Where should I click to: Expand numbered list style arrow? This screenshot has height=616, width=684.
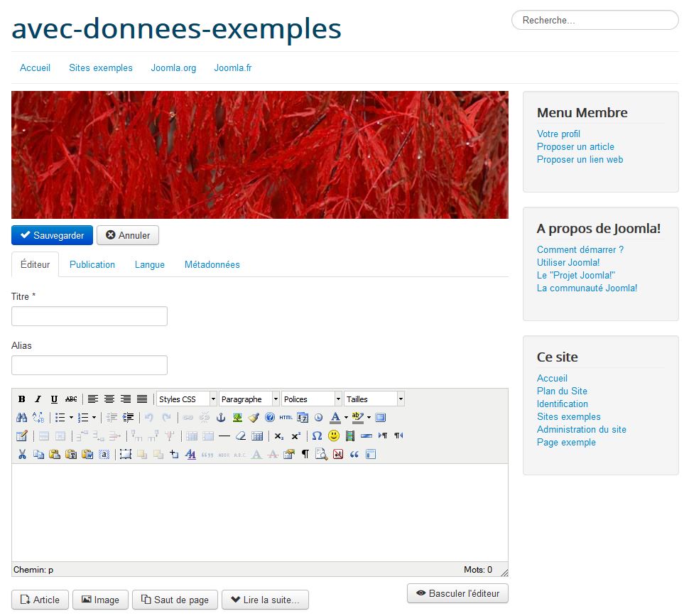click(x=94, y=418)
